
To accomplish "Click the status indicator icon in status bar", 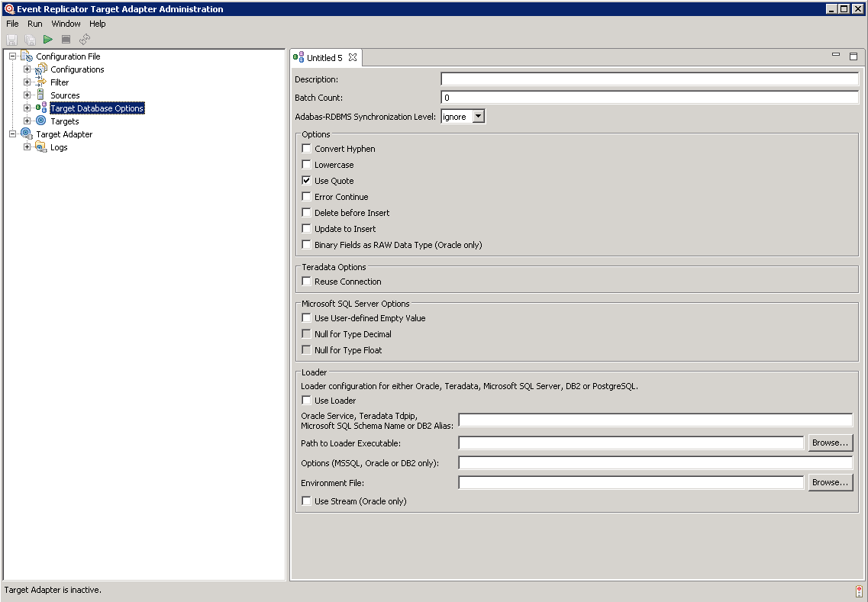I will point(859,591).
